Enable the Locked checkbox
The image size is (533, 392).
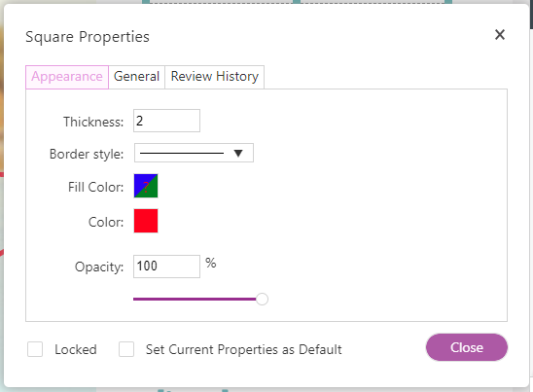pos(35,349)
